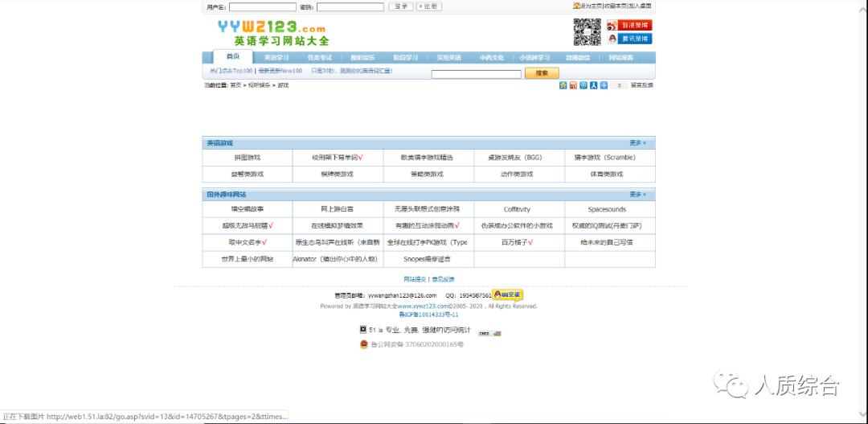Open the 各类考试 navigation tab
This screenshot has width=868, height=424.
[319, 58]
